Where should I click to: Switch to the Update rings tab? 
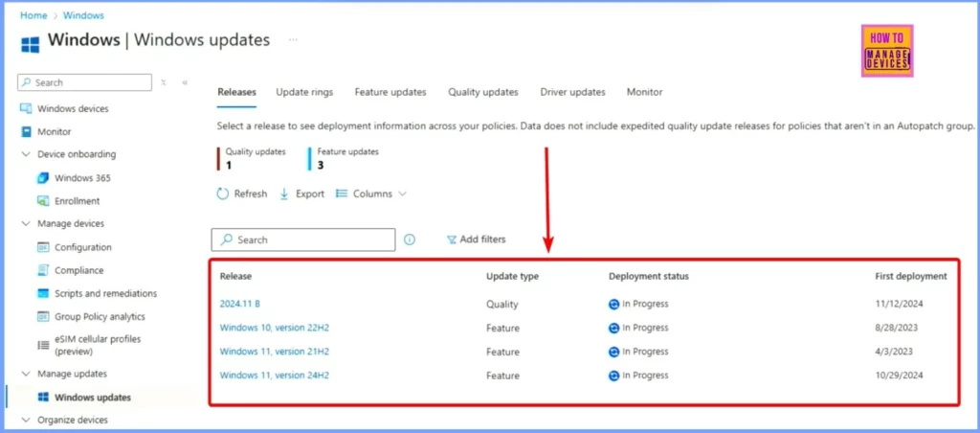point(304,92)
